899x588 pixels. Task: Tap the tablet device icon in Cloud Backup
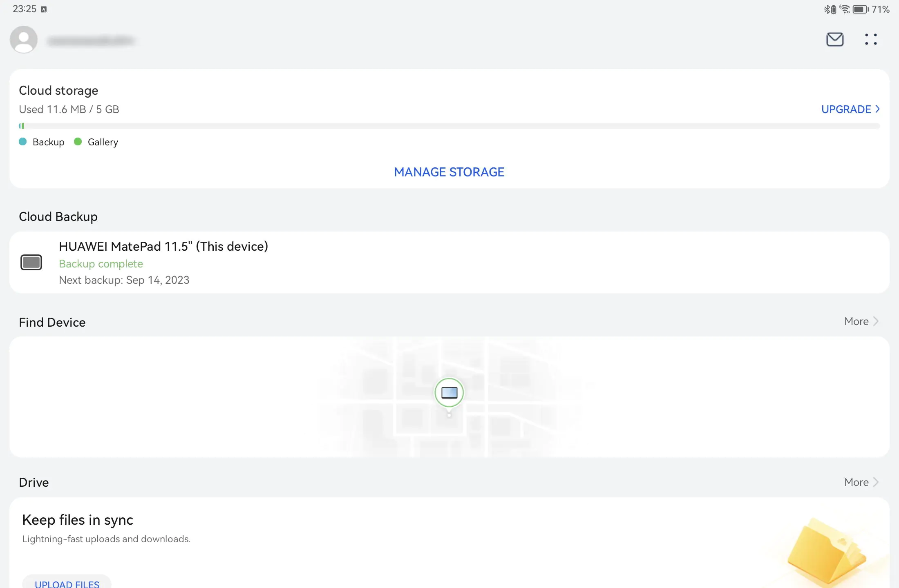coord(31,263)
